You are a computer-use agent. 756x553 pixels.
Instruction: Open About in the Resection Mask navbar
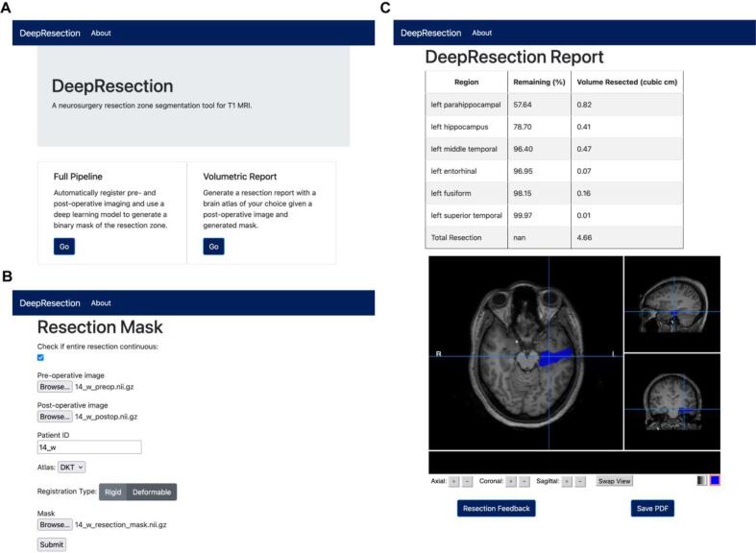point(101,302)
